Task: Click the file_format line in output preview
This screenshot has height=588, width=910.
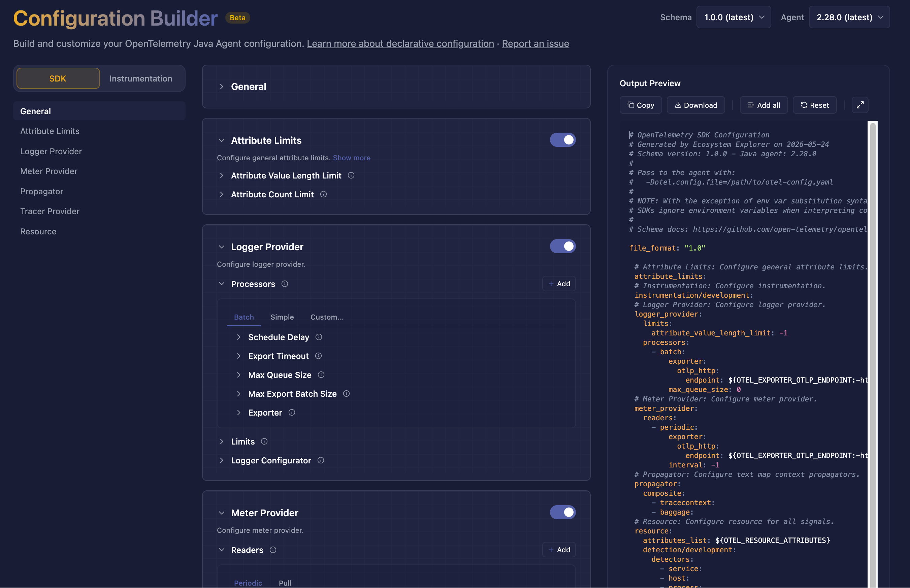Action: point(667,248)
